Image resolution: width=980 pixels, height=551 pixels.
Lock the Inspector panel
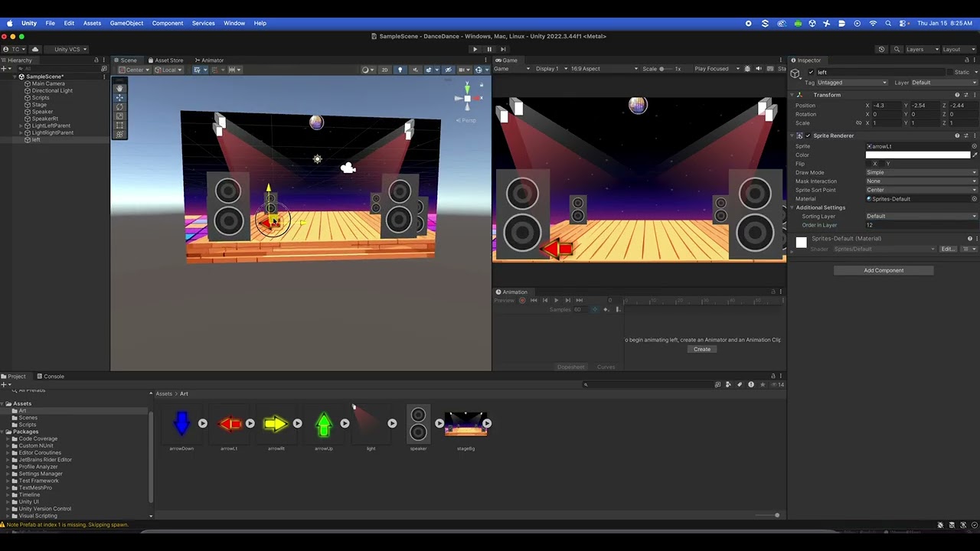(966, 60)
